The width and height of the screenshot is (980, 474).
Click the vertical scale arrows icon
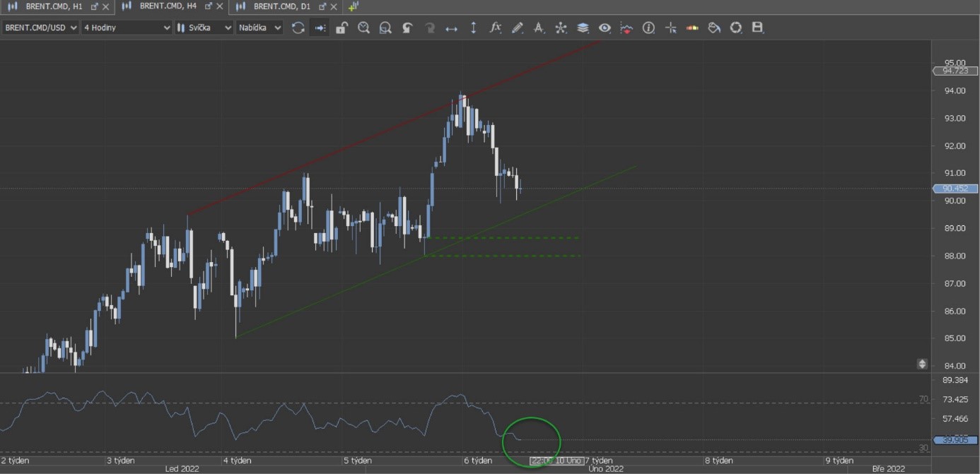point(473,28)
